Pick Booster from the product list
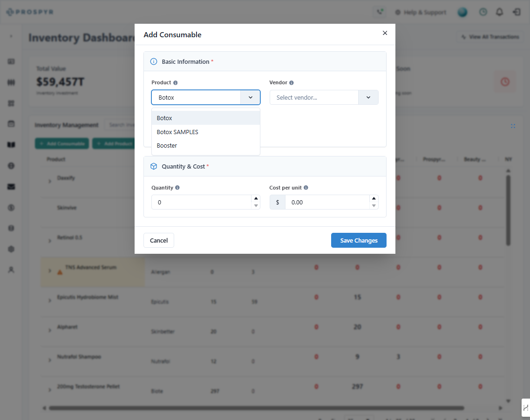This screenshot has height=420, width=530. point(206,145)
